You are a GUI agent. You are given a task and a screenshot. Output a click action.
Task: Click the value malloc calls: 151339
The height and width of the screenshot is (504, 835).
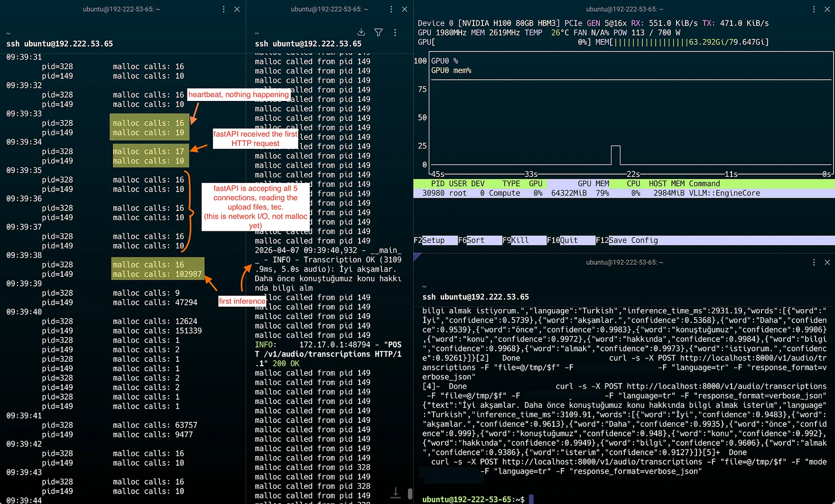(157, 331)
